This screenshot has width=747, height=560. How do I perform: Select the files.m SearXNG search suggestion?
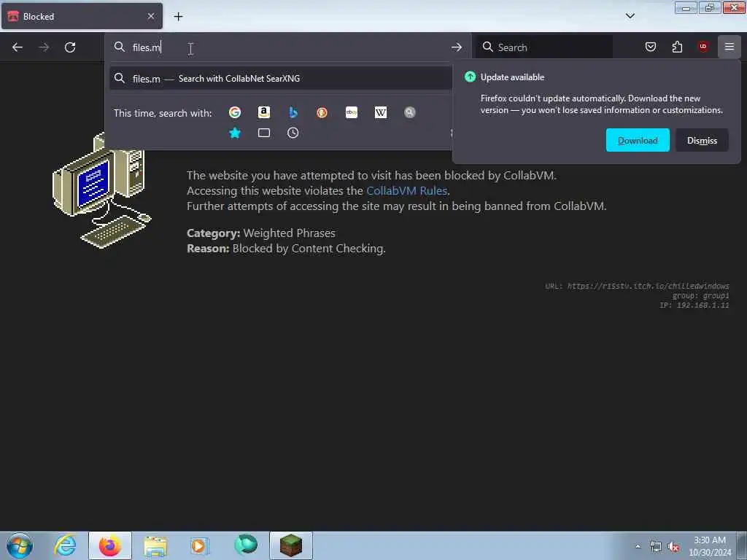(281, 79)
